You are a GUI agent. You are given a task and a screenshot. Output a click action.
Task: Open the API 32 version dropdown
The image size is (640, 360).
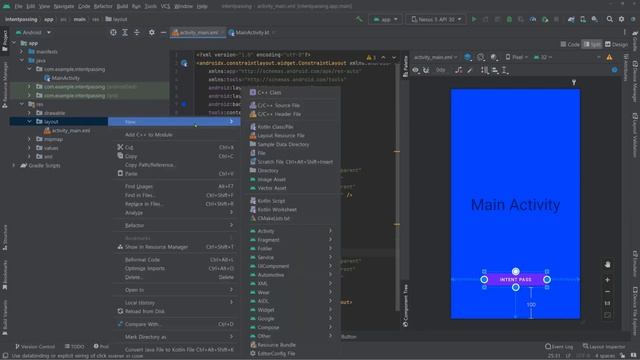[543, 57]
